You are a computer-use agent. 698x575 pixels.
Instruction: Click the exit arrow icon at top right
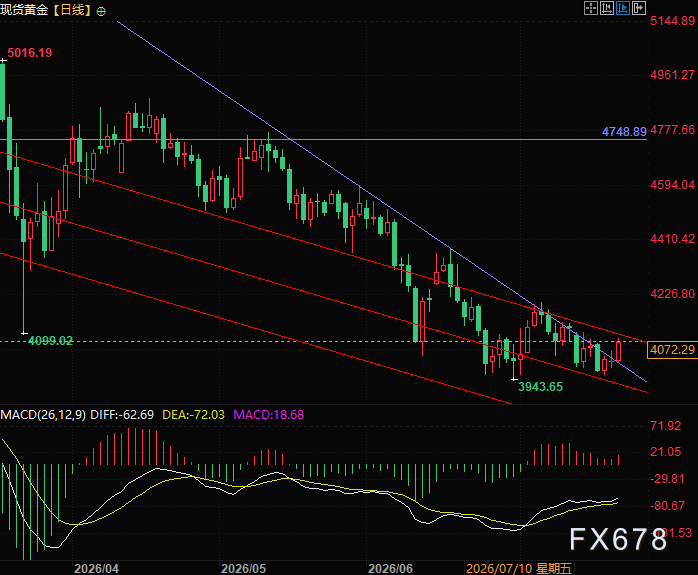(x=639, y=8)
